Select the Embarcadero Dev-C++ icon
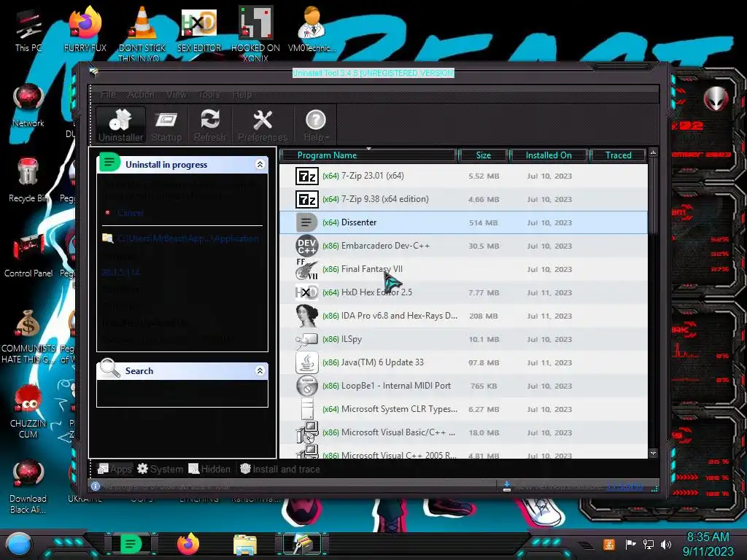Viewport: 747px width, 560px height. click(307, 246)
